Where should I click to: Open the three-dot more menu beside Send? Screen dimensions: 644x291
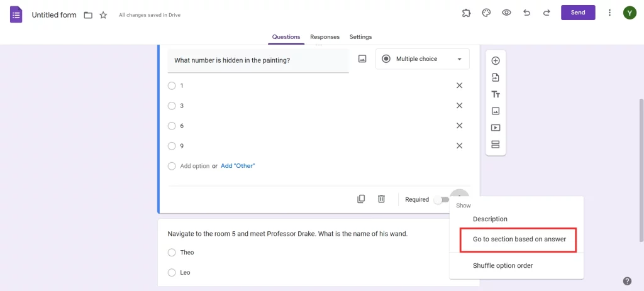609,13
